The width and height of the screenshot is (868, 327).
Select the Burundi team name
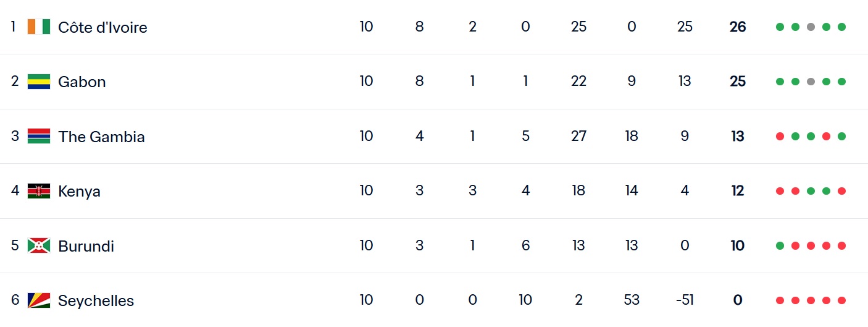[x=86, y=246]
